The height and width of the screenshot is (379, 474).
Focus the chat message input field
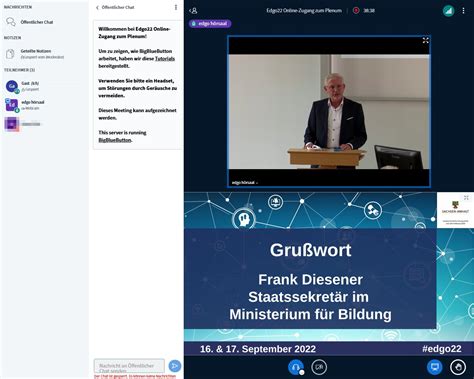[x=129, y=366]
